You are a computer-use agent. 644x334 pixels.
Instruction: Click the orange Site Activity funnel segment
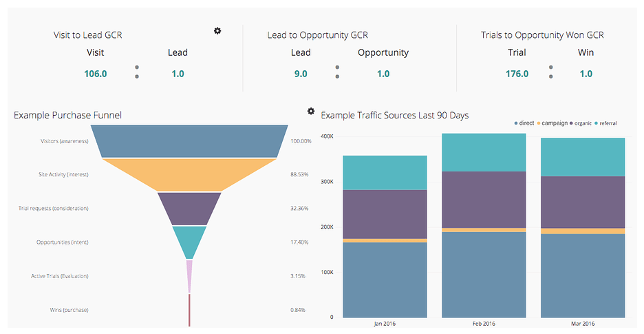pyautogui.click(x=189, y=175)
